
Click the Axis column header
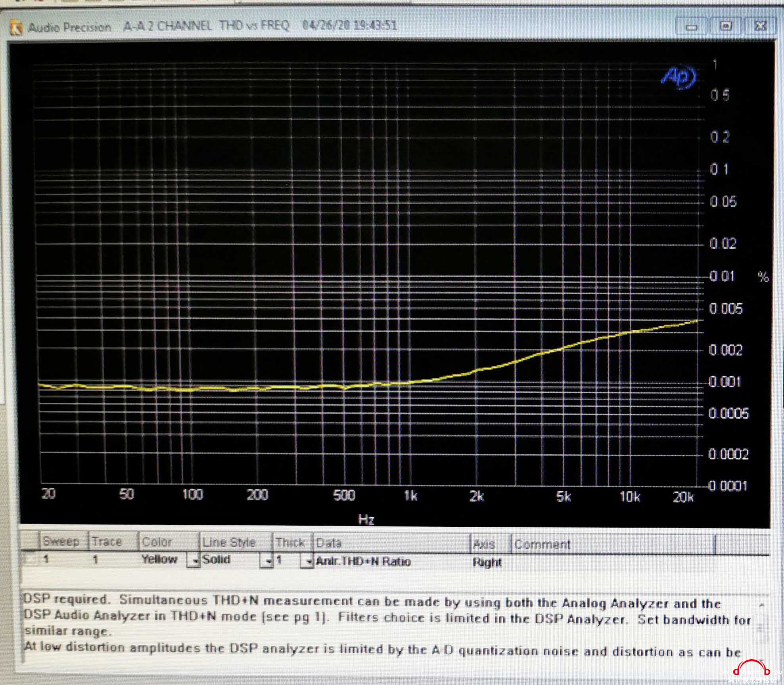490,544
